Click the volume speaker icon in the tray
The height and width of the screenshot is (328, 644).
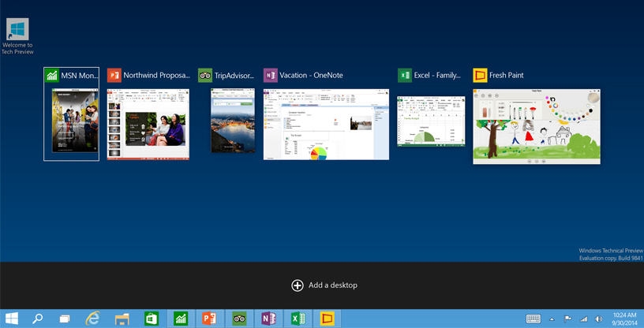598,319
